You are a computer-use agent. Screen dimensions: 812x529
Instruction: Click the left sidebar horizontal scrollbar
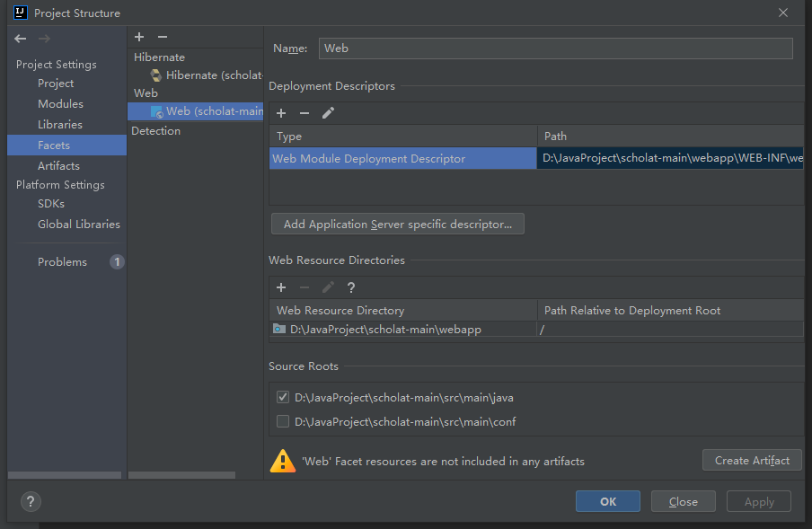coord(65,475)
